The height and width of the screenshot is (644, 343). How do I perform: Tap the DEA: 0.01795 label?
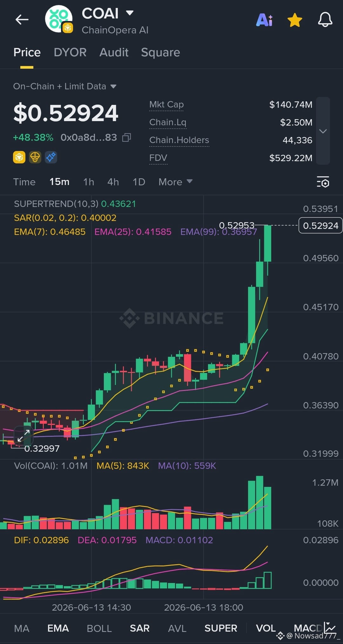point(107,540)
